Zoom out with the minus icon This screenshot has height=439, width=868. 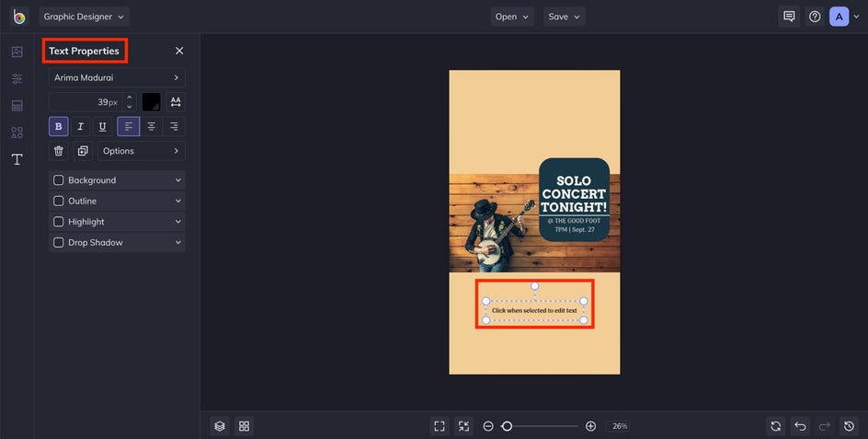(488, 426)
